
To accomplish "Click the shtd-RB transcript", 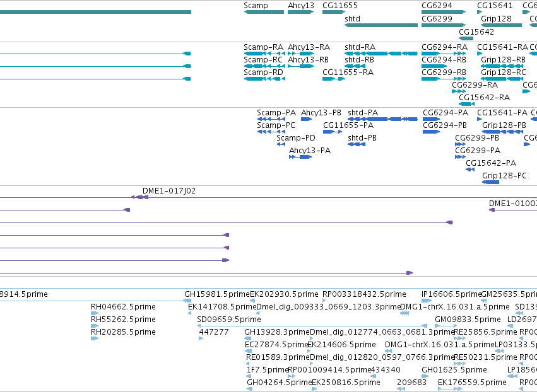I will tap(355, 66).
